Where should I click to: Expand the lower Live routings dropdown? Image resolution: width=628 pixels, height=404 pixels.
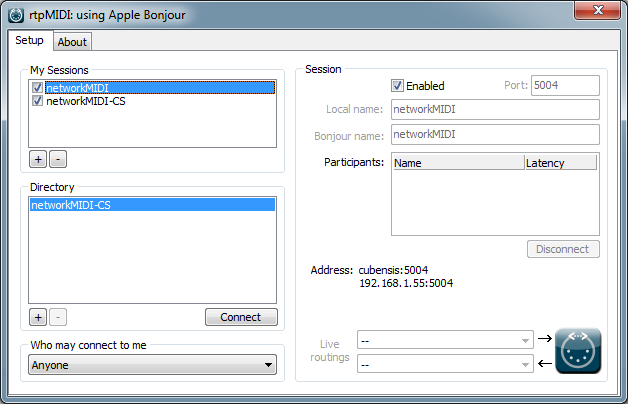[444, 366]
